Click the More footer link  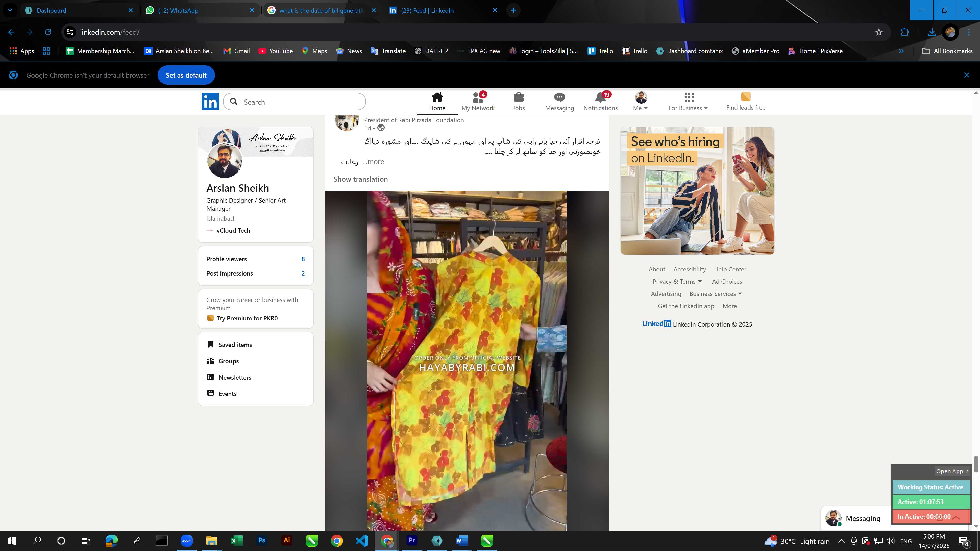[x=729, y=306]
